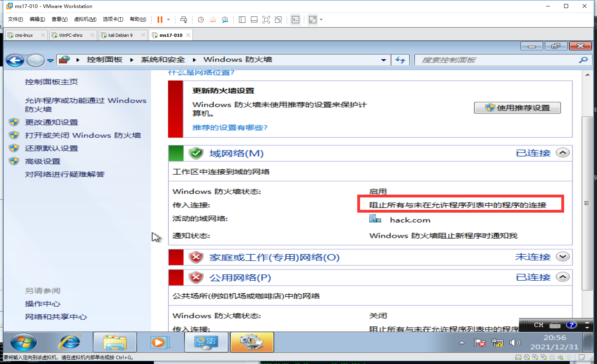Image resolution: width=597 pixels, height=364 pixels.
Task: Click the stretch guest display icon
Action: tap(313, 20)
